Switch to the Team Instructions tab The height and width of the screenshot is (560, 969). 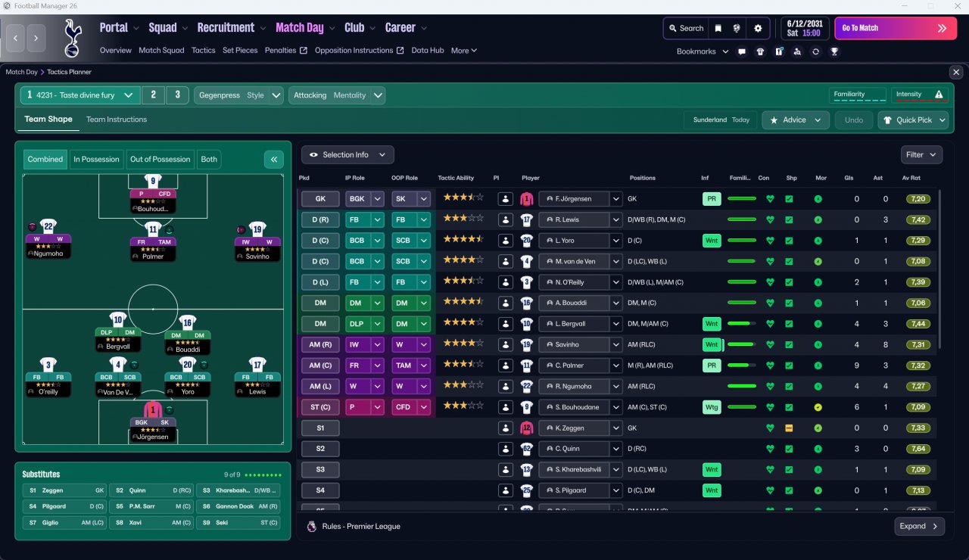pos(117,120)
